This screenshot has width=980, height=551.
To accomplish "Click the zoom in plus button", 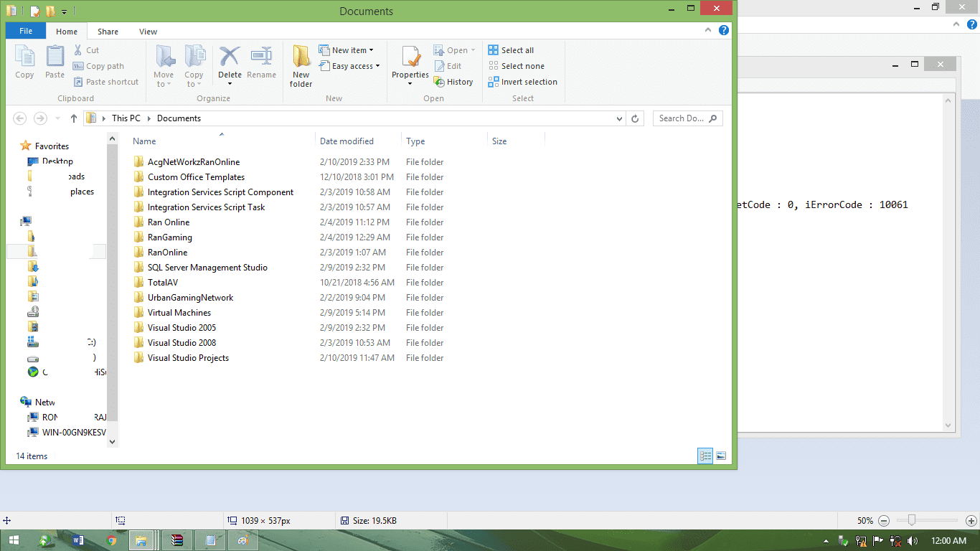I will tap(971, 521).
